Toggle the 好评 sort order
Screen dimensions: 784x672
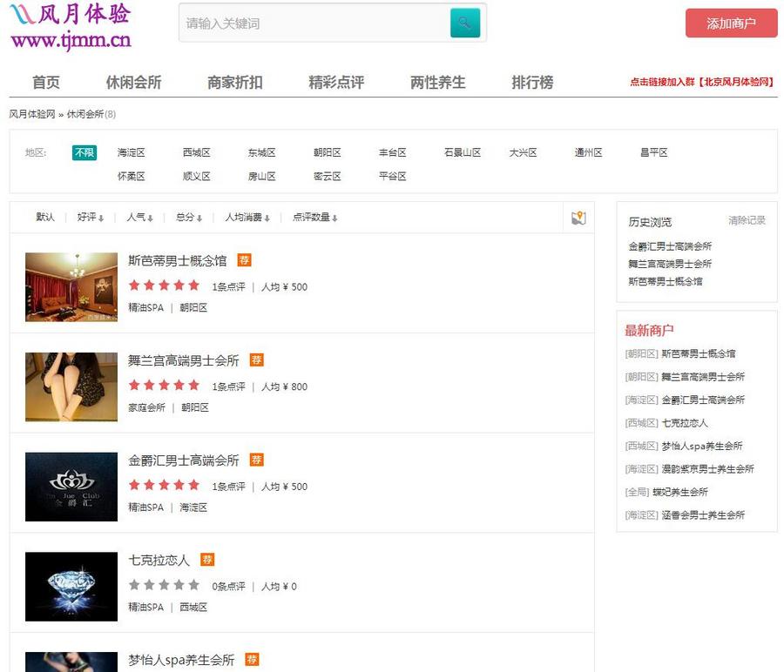(91, 217)
